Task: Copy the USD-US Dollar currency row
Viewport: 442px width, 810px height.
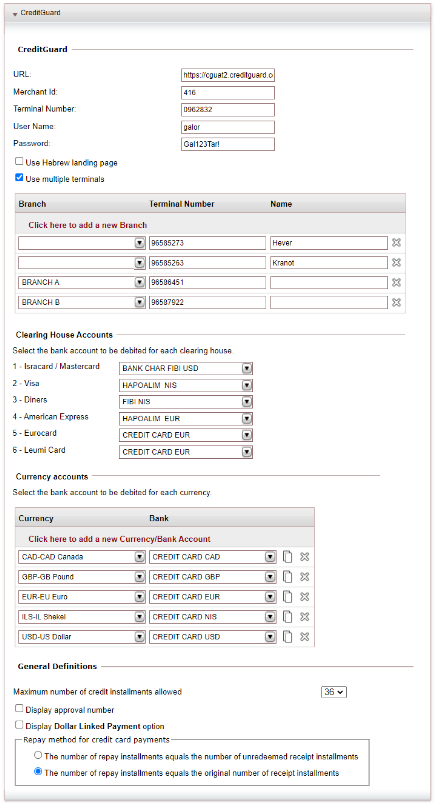Action: [x=288, y=637]
